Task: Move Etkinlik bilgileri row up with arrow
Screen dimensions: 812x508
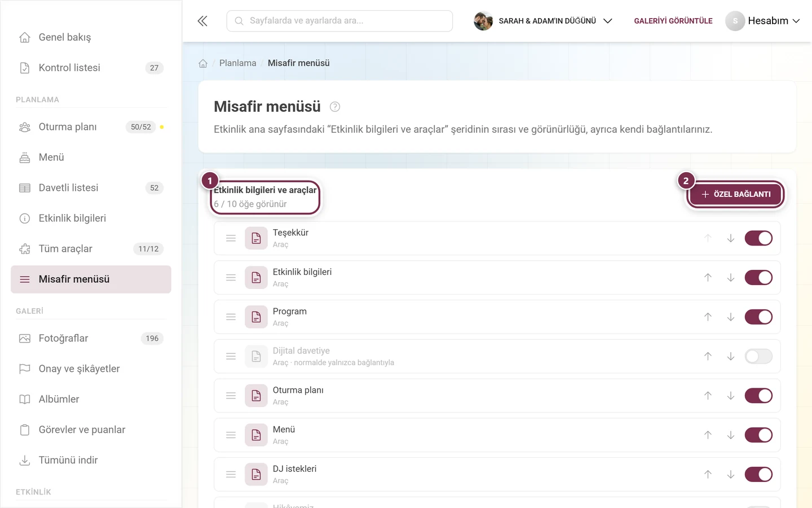Action: [x=708, y=278]
